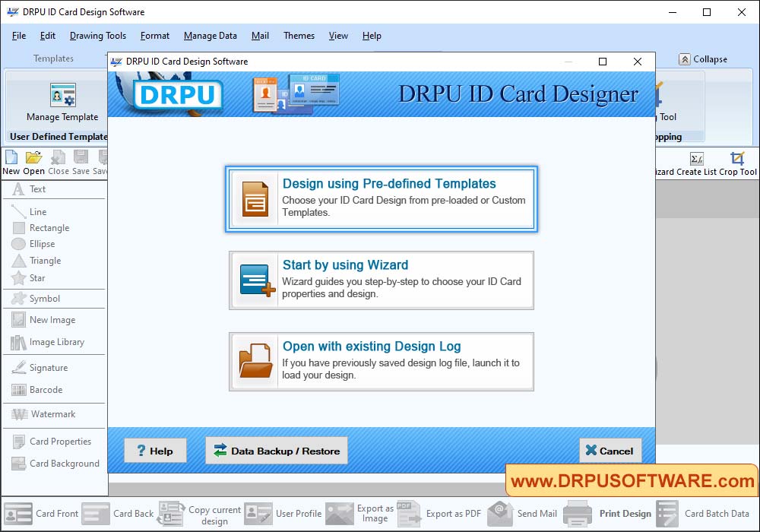Maximize the inner dialog window

[603, 62]
